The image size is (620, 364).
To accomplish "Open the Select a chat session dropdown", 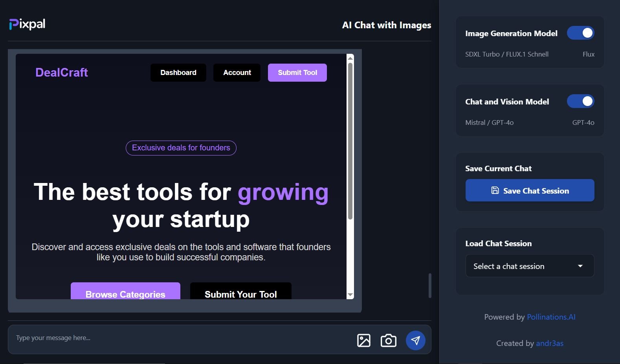I will [530, 266].
